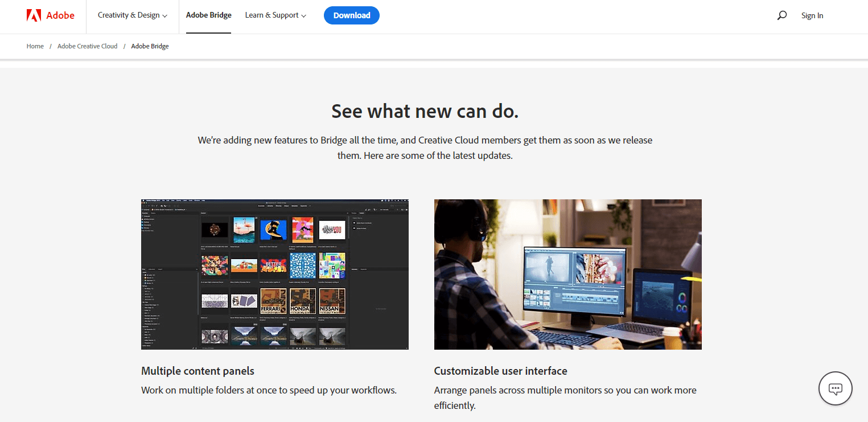
Task: Click the 'We're adding new features' paragraph
Action: click(425, 148)
